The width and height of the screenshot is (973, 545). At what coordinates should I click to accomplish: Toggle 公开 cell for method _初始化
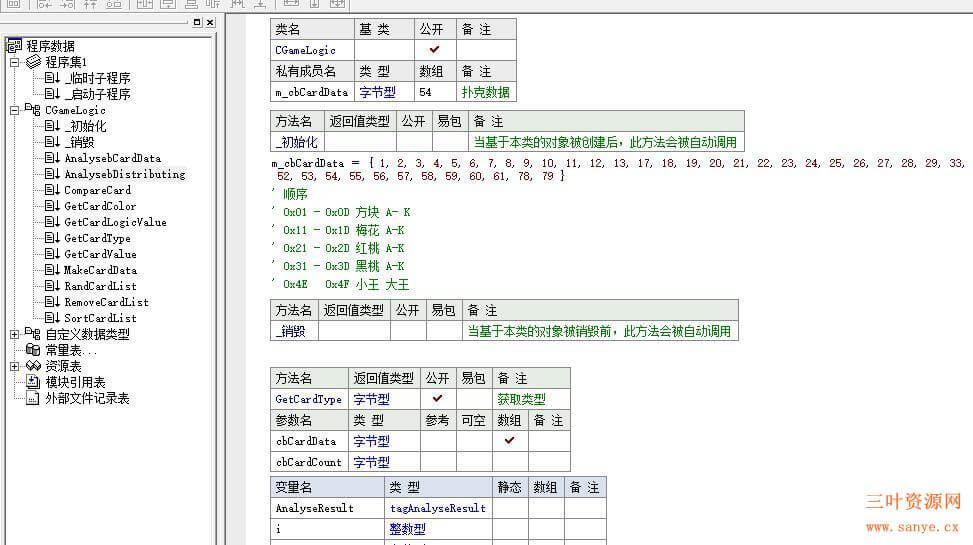pos(414,142)
